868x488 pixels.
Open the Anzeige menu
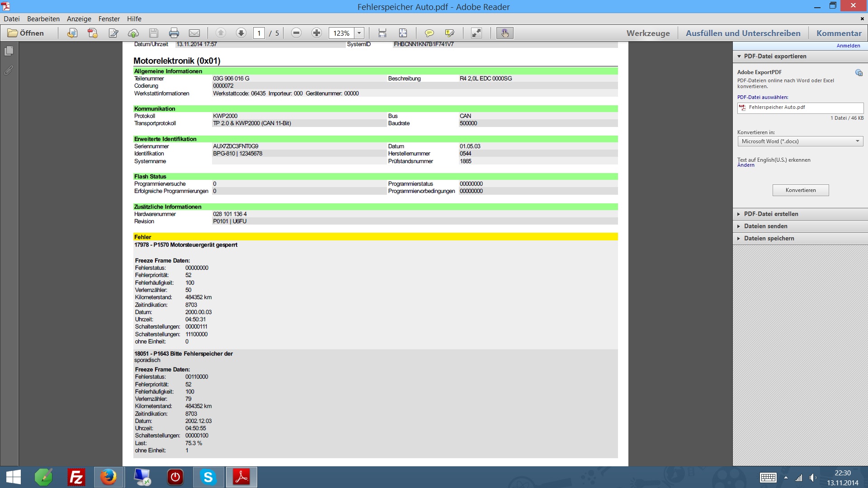pyautogui.click(x=79, y=19)
